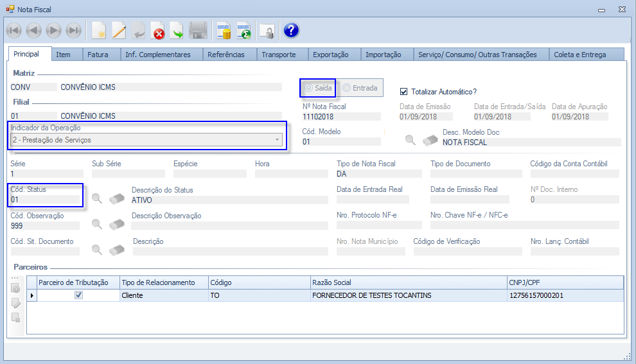
Task: Click the Nº Nota Fiscal field
Action: (x=341, y=117)
